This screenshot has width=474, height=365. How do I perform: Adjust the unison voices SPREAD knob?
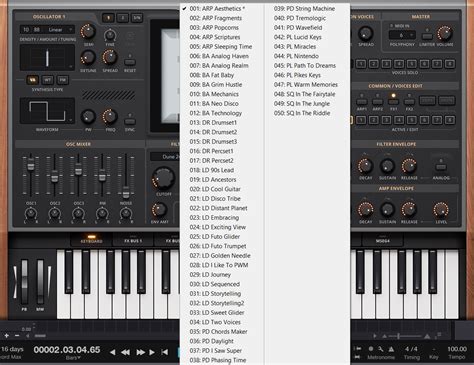coord(366,34)
